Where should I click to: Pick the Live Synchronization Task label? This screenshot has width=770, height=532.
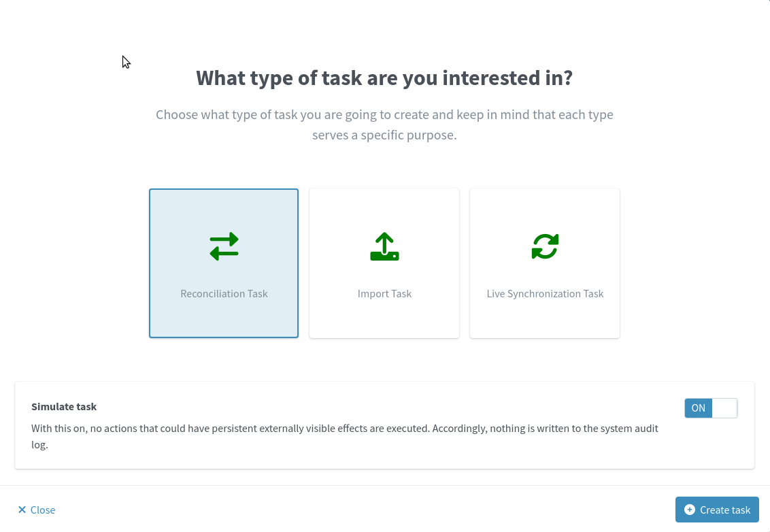[545, 294]
